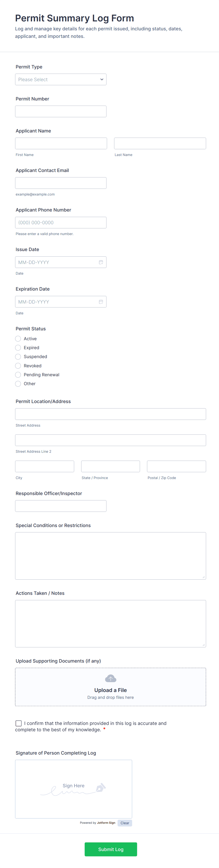Click Upload a File in documents section
The width and height of the screenshot is (219, 868).
tap(110, 690)
